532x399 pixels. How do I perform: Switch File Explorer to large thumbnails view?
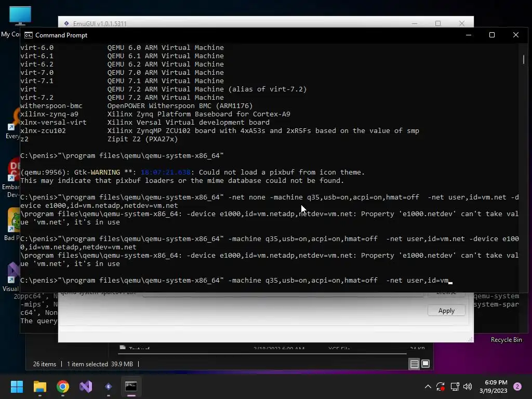coord(425,364)
